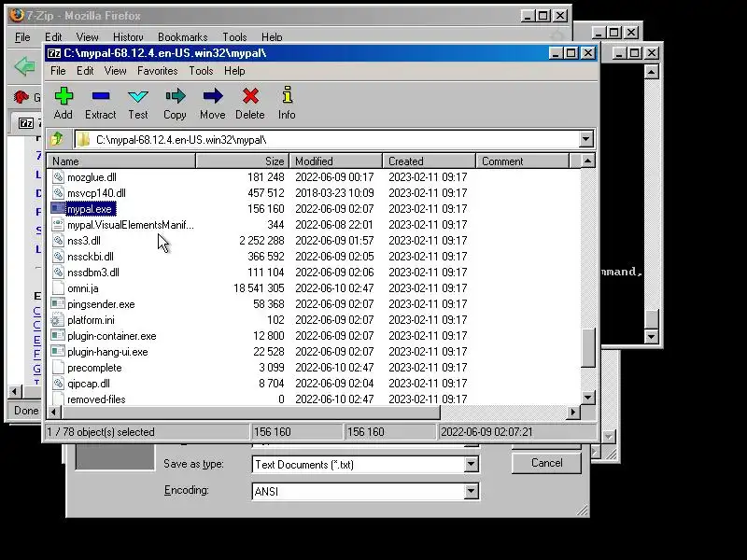Click the mypal.exe application icon
Screen dimensions: 747x560
tap(58, 208)
